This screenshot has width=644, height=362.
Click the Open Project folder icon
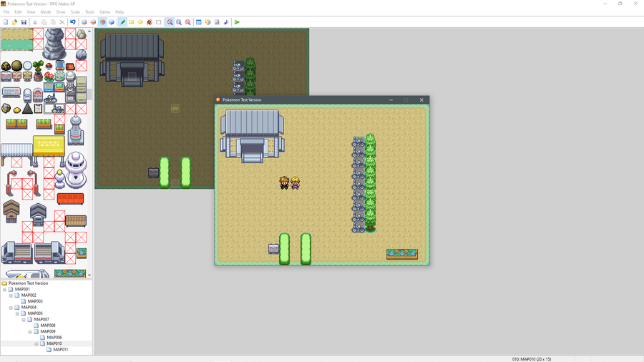[x=15, y=22]
